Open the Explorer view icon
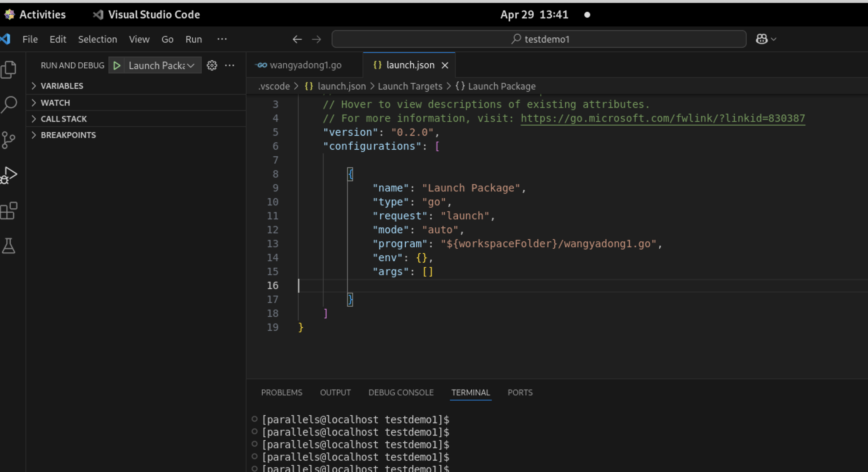The image size is (868, 472). (x=8, y=69)
